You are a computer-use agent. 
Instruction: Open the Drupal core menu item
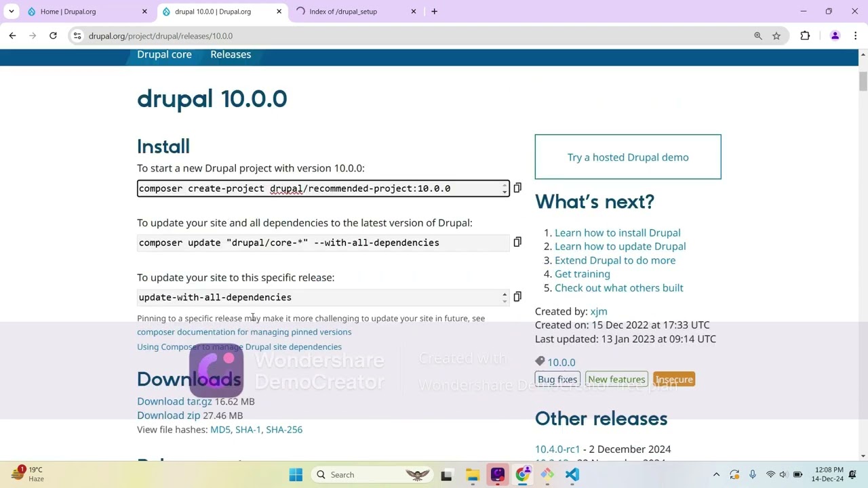pyautogui.click(x=164, y=54)
